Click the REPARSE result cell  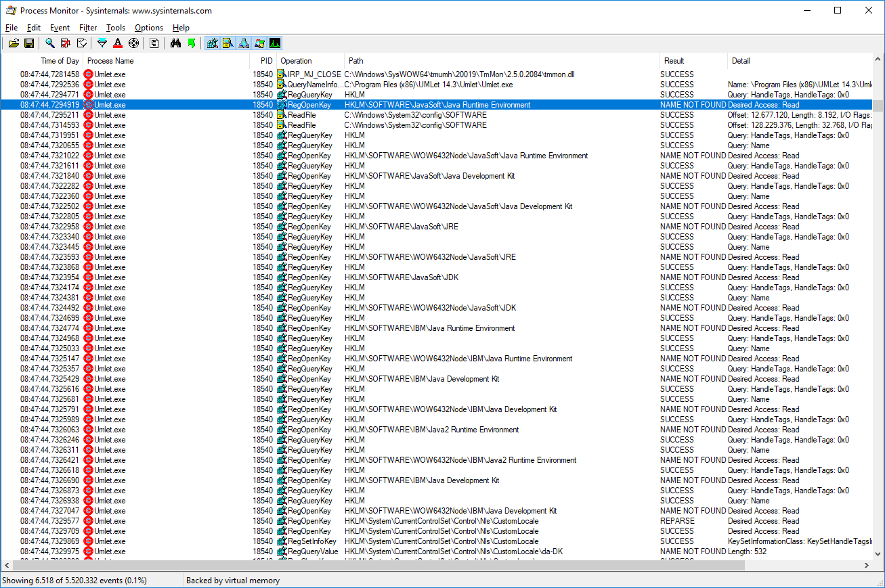pos(677,521)
